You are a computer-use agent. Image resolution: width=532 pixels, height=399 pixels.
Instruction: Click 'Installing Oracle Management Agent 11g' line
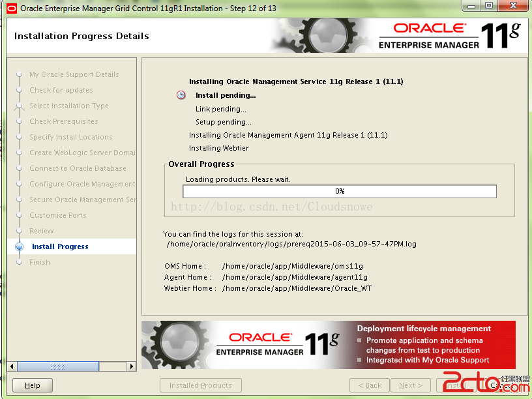288,135
